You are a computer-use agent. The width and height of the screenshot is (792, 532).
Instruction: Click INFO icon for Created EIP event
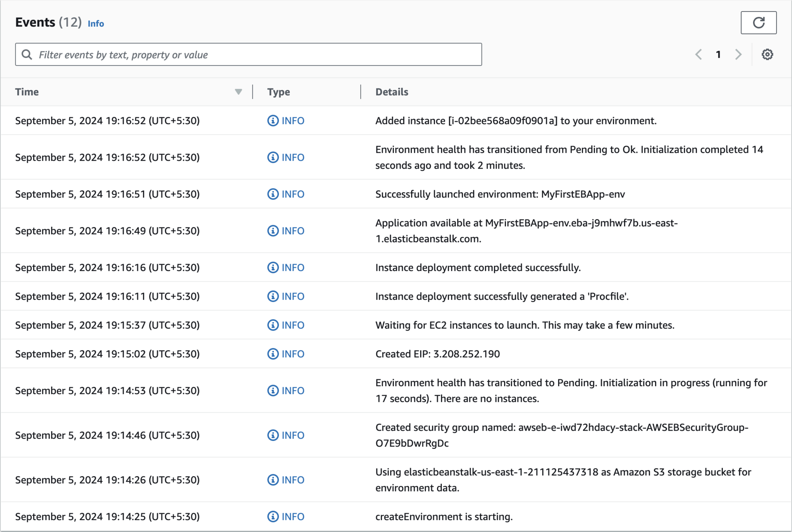click(x=273, y=354)
